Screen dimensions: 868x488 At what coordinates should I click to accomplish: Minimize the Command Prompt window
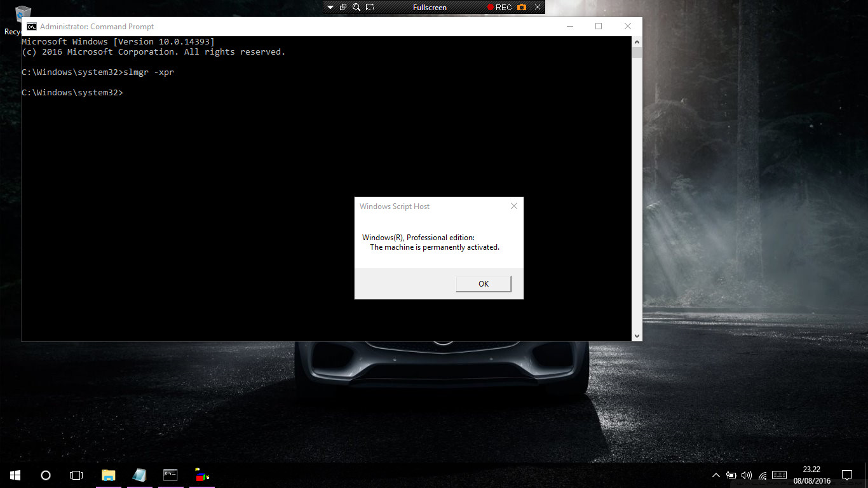coord(569,27)
